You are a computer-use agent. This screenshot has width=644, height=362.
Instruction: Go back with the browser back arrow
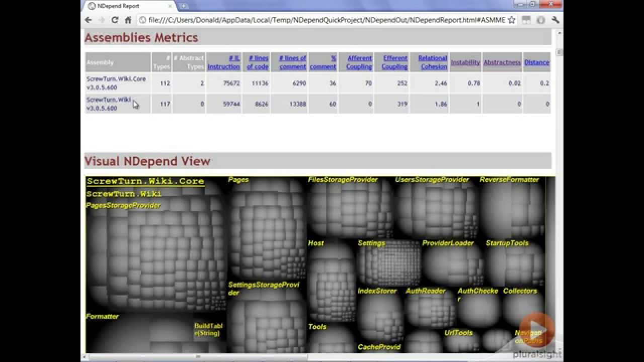point(89,20)
